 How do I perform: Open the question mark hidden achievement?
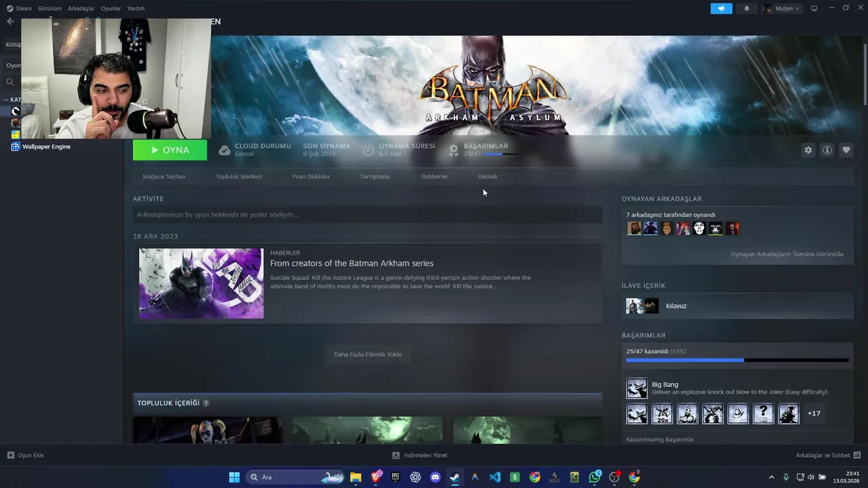pyautogui.click(x=764, y=413)
